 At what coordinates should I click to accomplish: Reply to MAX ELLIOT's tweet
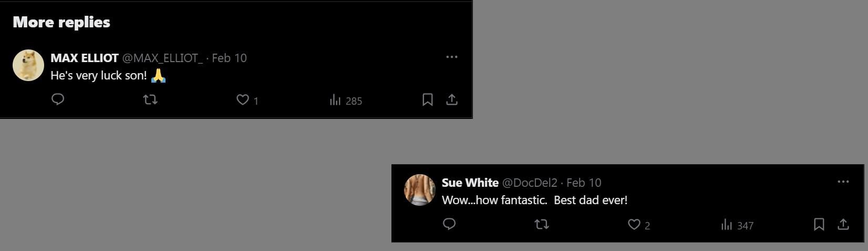[58, 99]
